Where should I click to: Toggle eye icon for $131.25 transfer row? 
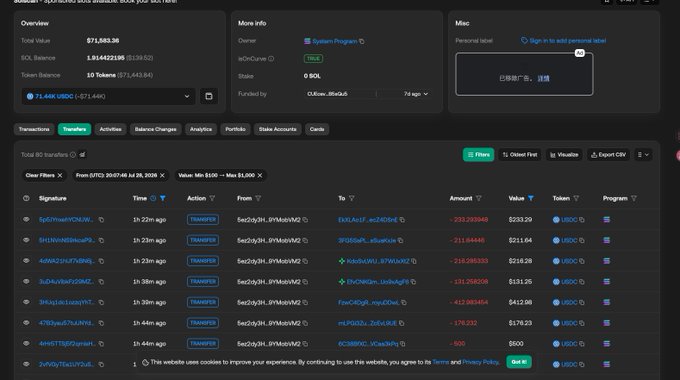(x=26, y=282)
